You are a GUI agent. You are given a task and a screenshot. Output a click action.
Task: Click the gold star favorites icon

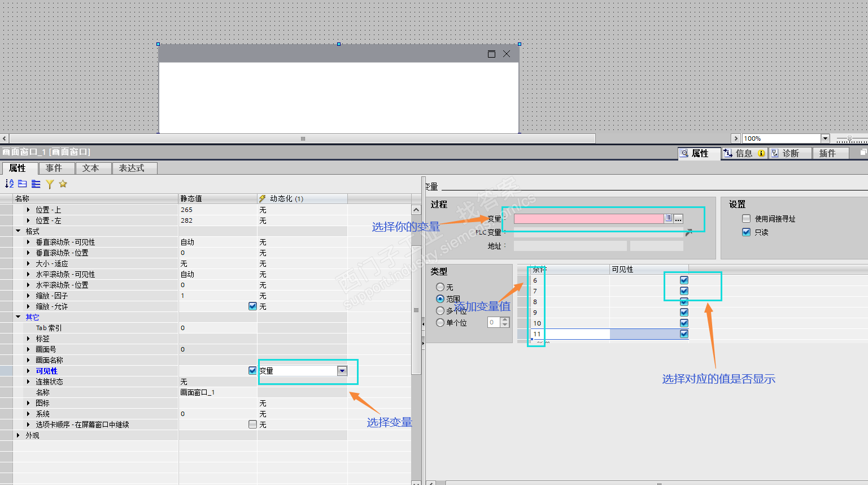coord(63,184)
